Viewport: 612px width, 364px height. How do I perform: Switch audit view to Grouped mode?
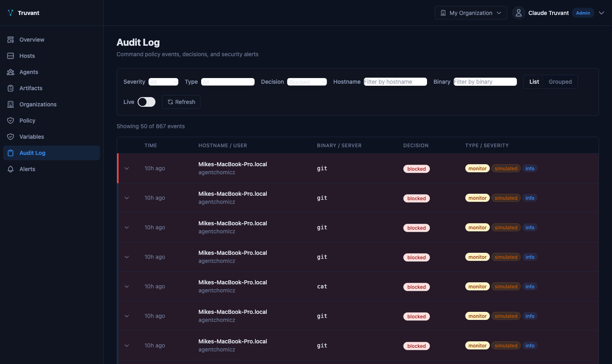560,81
